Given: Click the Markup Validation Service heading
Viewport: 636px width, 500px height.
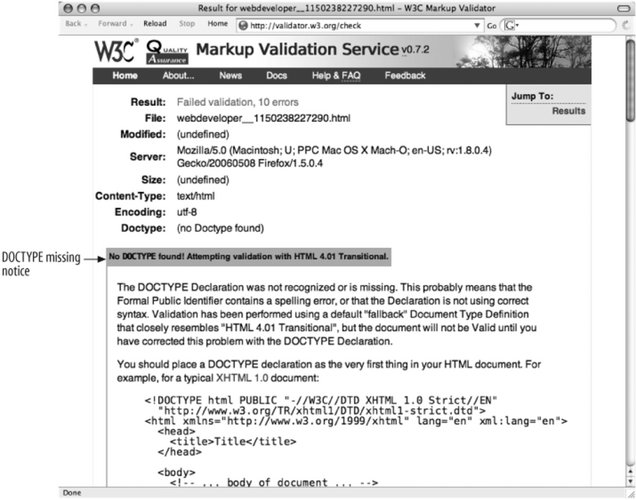Looking at the screenshot, I should tap(298, 49).
